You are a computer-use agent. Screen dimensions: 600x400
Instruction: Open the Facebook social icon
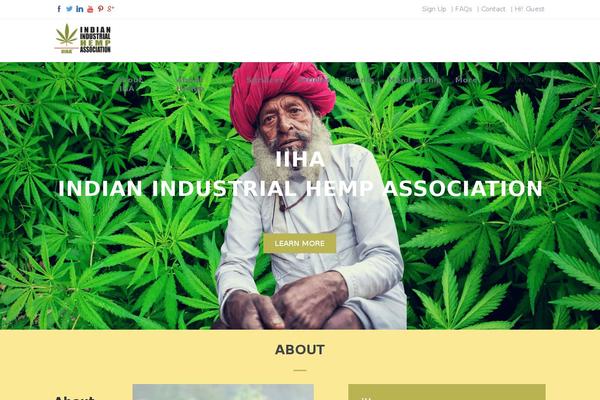[x=59, y=9]
